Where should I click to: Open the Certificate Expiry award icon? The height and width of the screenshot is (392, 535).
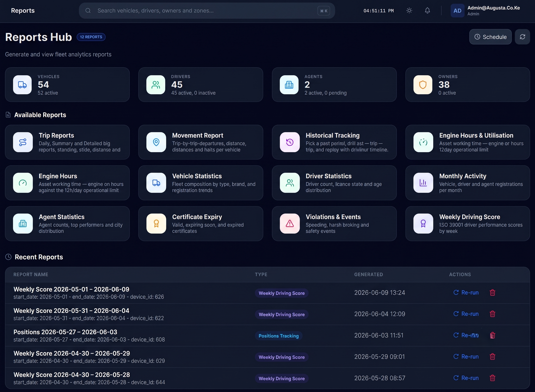point(156,224)
